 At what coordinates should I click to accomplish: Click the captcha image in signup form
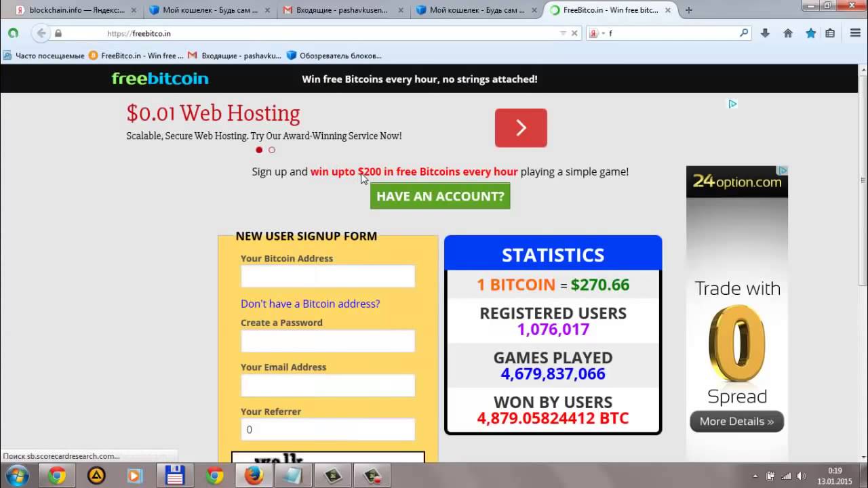[328, 457]
